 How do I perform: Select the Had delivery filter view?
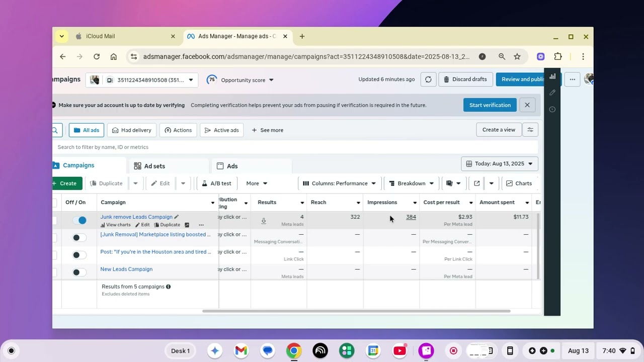[x=131, y=130]
